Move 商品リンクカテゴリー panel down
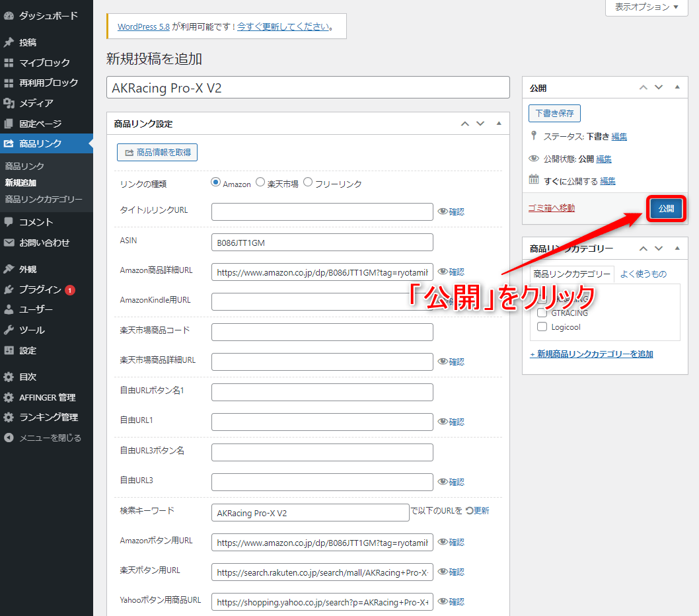Screen dimensions: 699x616 pos(659,249)
